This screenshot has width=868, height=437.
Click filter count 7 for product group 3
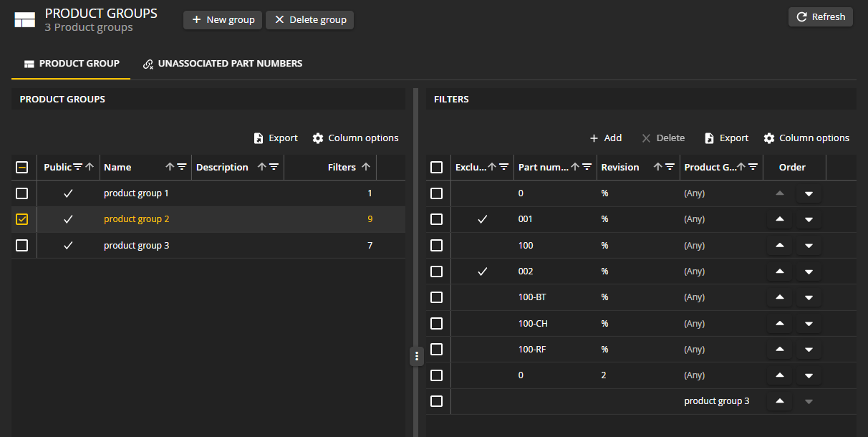(x=370, y=246)
